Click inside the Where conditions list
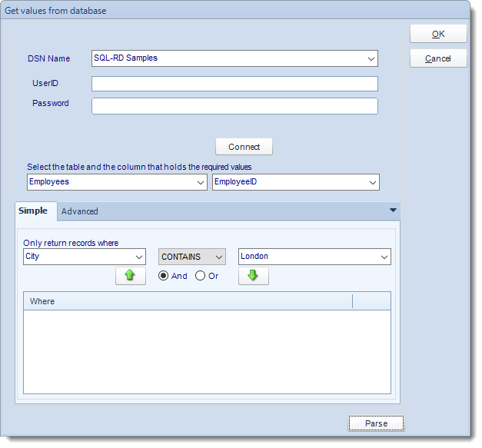Image resolution: width=482 pixels, height=448 pixels. [207, 351]
